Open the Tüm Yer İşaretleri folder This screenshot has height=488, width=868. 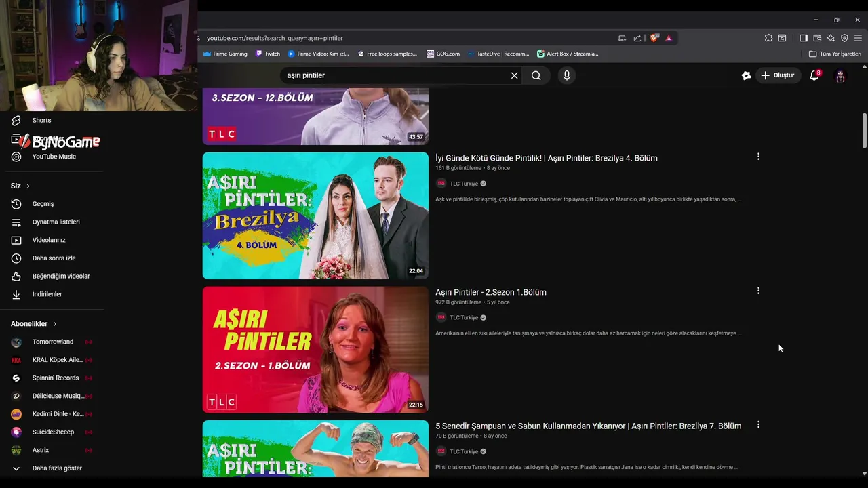(835, 54)
